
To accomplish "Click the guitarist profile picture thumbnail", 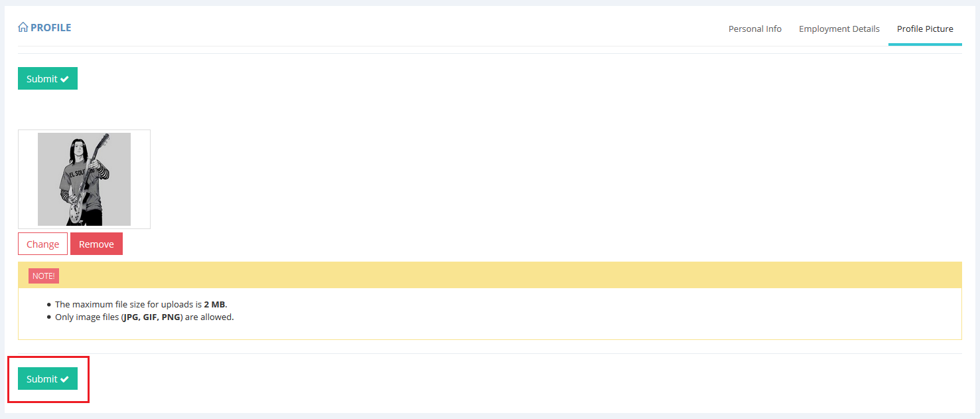I will coord(84,179).
